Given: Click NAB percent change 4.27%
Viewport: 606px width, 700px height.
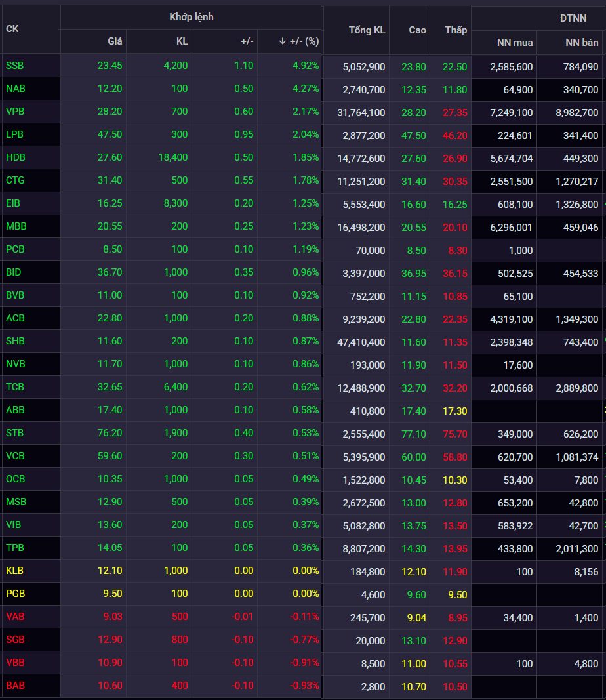Looking at the screenshot, I should 306,89.
